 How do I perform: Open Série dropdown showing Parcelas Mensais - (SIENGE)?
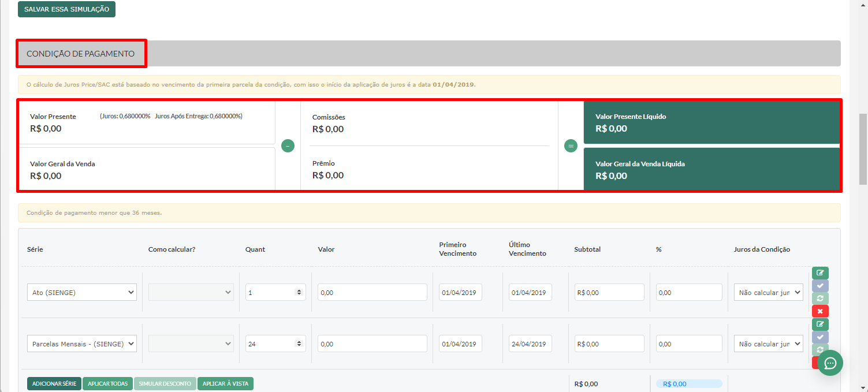82,344
